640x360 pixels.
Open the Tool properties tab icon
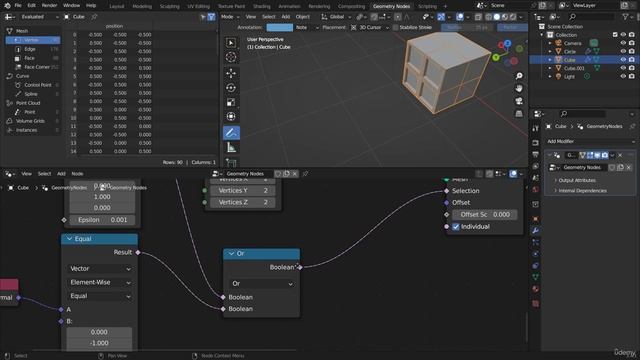[536, 128]
